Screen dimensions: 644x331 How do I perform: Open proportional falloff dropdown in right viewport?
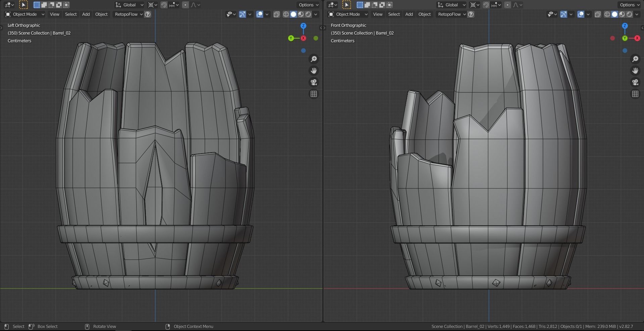pos(518,5)
